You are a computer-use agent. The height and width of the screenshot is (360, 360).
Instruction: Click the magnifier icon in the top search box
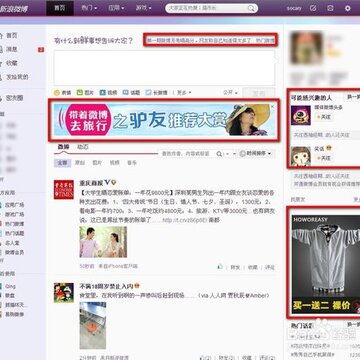[x=251, y=8]
